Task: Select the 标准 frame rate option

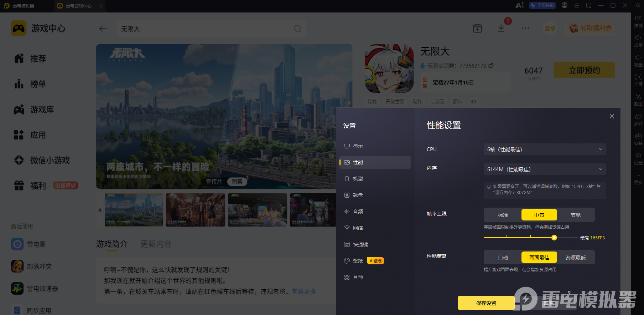Action: coord(503,215)
